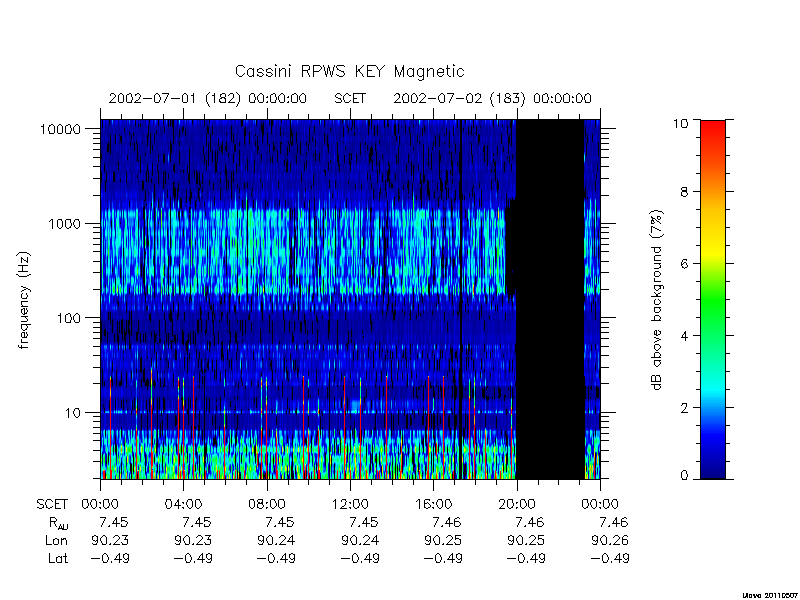Select the end date '2002-07-02 (183) 00:00:00'
Screen dimensions: 800x600
point(492,98)
